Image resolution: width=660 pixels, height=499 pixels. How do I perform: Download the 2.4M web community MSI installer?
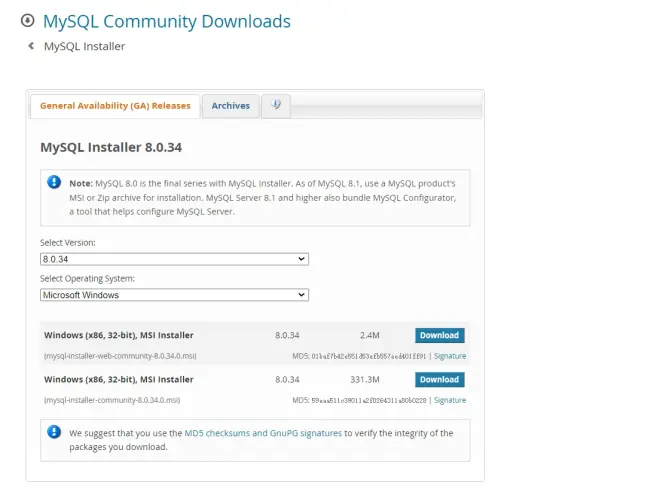click(440, 335)
